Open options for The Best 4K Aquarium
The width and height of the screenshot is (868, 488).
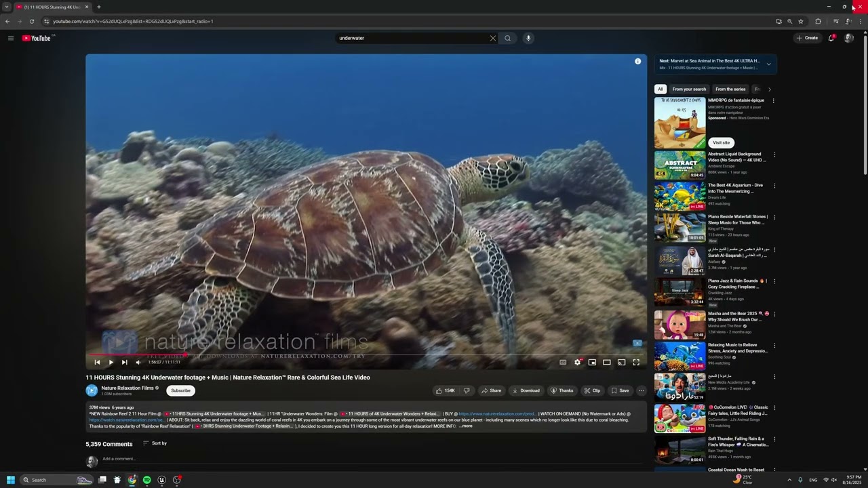pos(774,186)
